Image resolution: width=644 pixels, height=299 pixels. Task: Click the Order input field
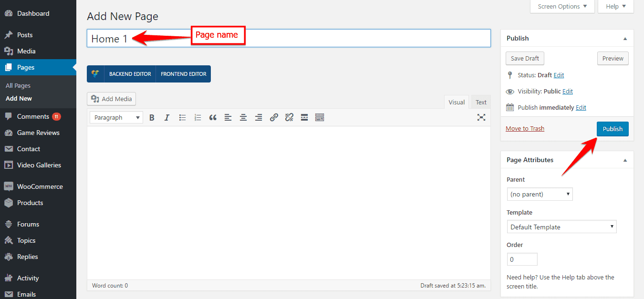[522, 259]
